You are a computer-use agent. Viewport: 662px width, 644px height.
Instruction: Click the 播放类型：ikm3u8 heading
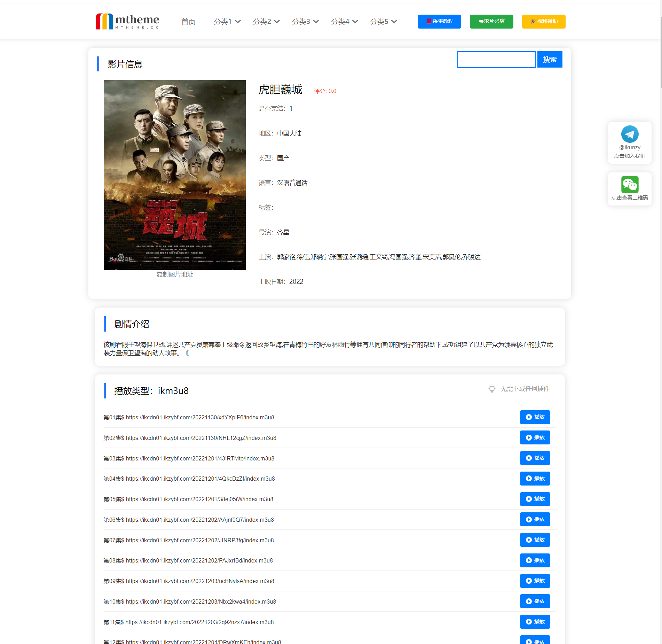(151, 391)
